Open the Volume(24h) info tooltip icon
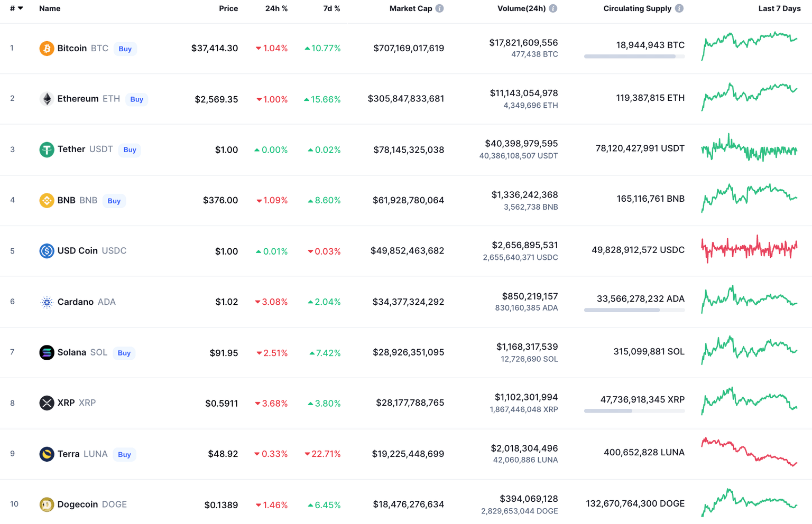The height and width of the screenshot is (524, 812). point(553,8)
